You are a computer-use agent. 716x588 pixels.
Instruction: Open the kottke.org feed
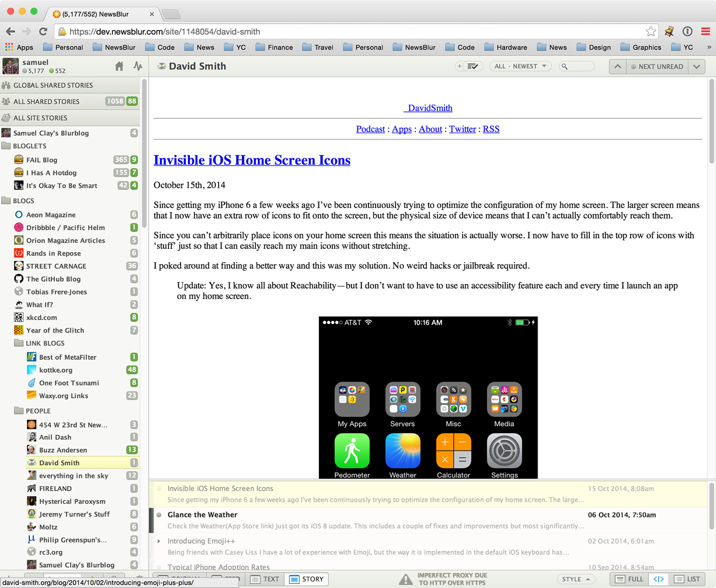(x=70, y=370)
